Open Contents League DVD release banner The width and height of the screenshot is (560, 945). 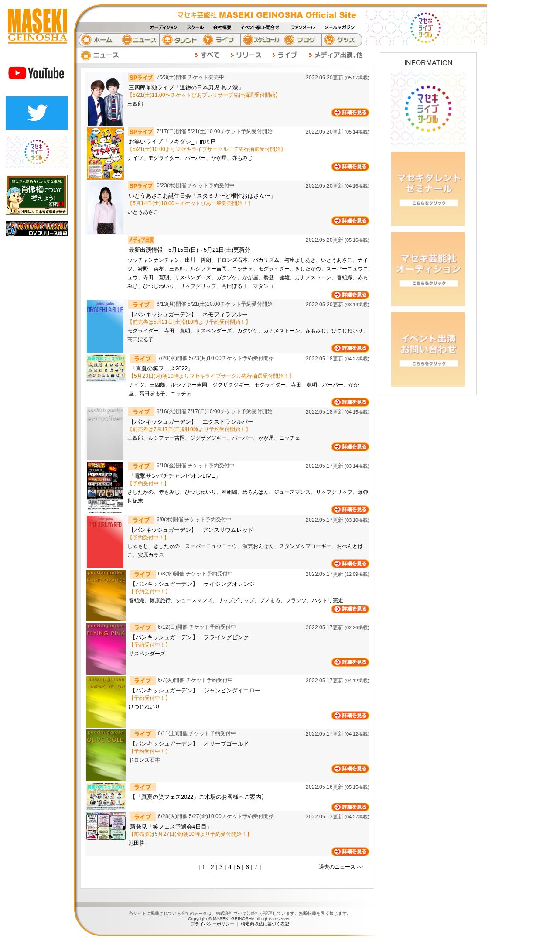click(37, 229)
